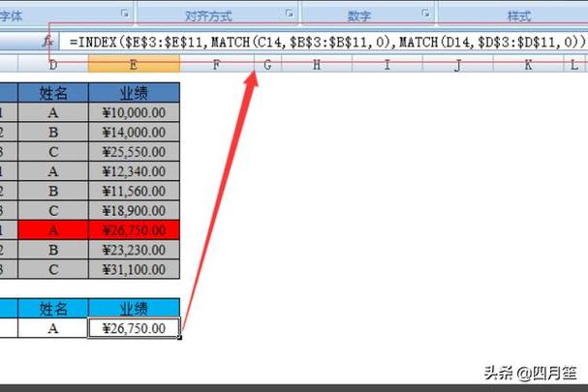Select column E header
This screenshot has height=392, width=588.
[x=133, y=65]
